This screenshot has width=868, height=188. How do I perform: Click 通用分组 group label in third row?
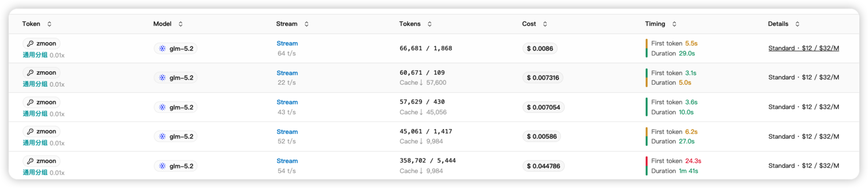point(35,114)
